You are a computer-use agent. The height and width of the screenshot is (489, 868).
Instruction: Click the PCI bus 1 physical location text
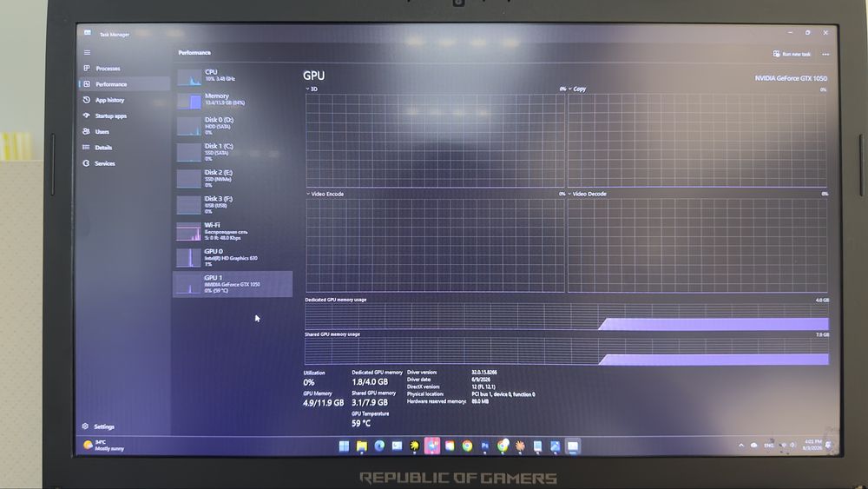pyautogui.click(x=503, y=394)
